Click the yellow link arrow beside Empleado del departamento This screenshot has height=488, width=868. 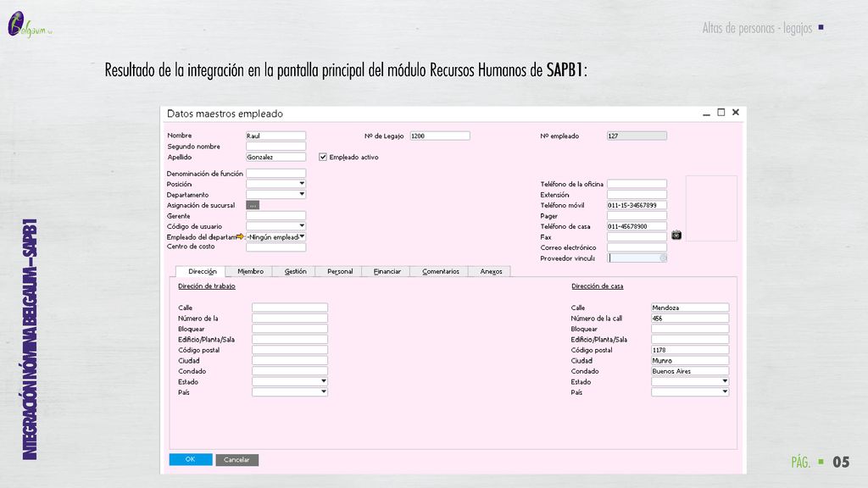pos(240,237)
